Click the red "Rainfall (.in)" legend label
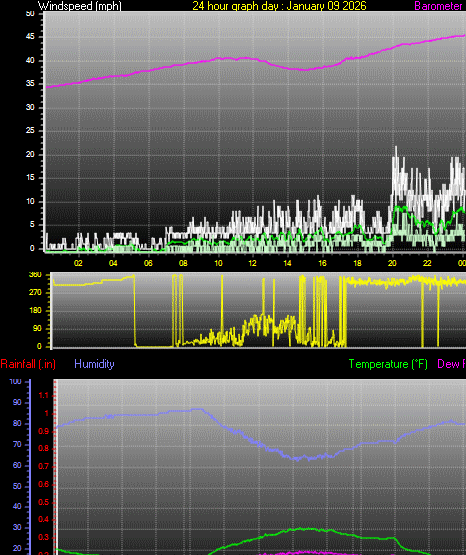466x555 pixels. (28, 364)
